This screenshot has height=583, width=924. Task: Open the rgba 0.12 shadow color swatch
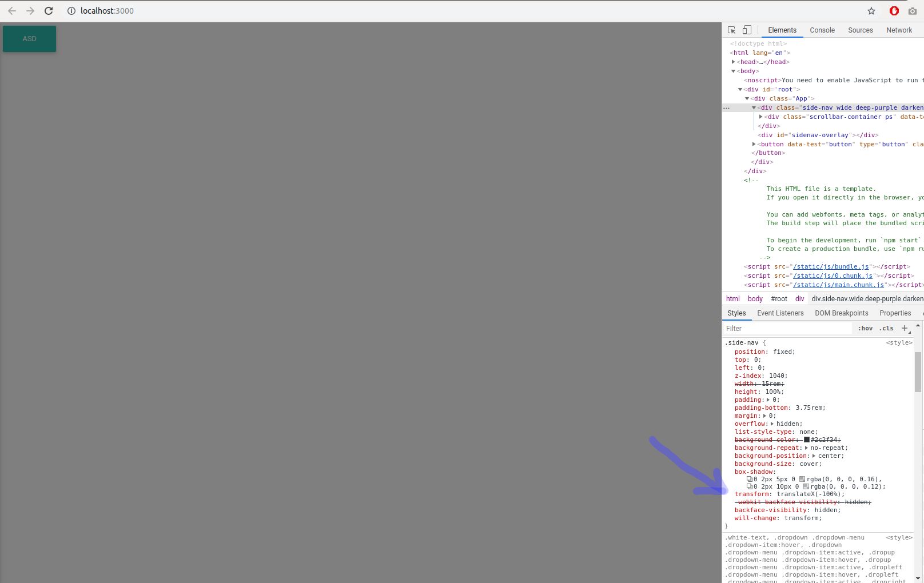tap(806, 486)
